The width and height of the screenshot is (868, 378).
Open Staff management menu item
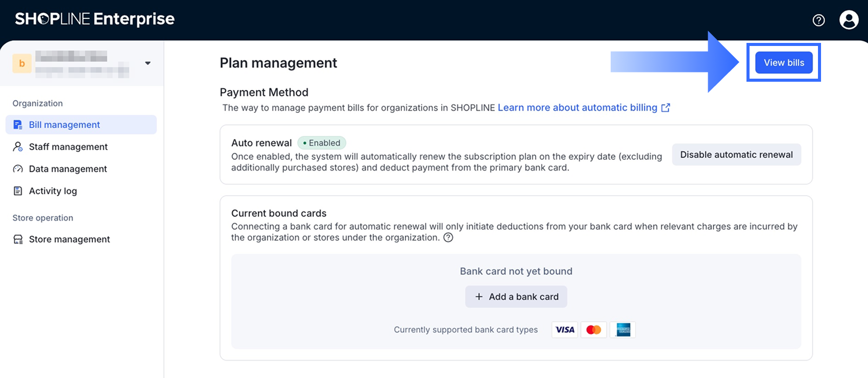pos(68,147)
